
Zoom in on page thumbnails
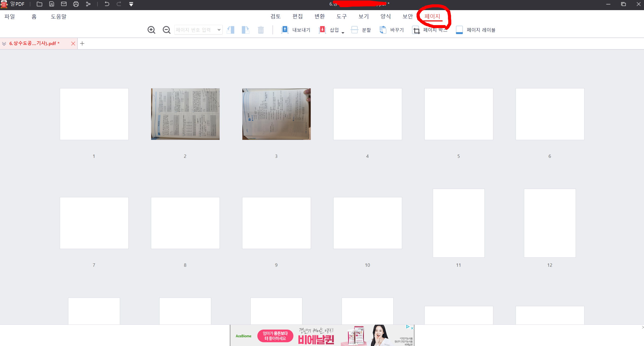(x=151, y=30)
